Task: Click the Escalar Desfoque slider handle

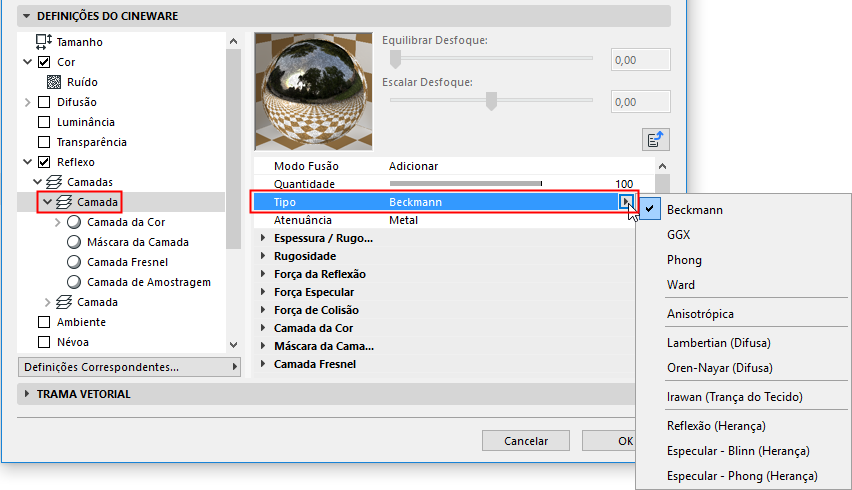Action: [491, 101]
